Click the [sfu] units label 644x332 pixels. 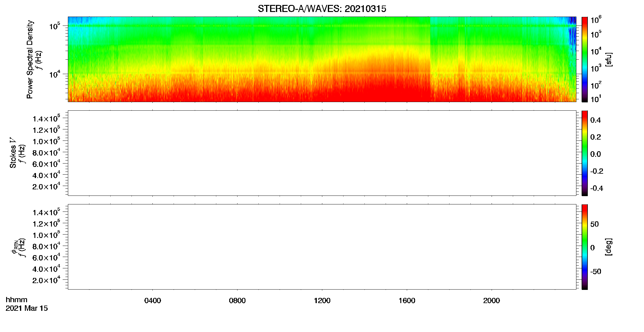click(x=608, y=59)
